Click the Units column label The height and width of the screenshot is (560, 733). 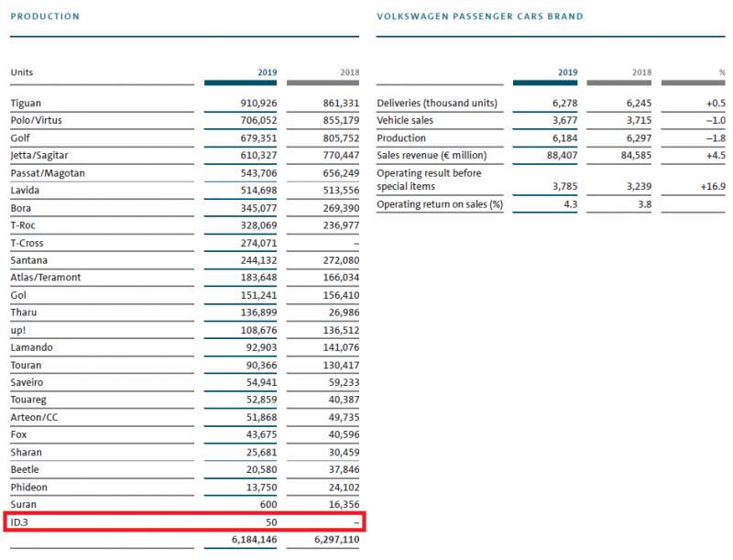[x=21, y=72]
